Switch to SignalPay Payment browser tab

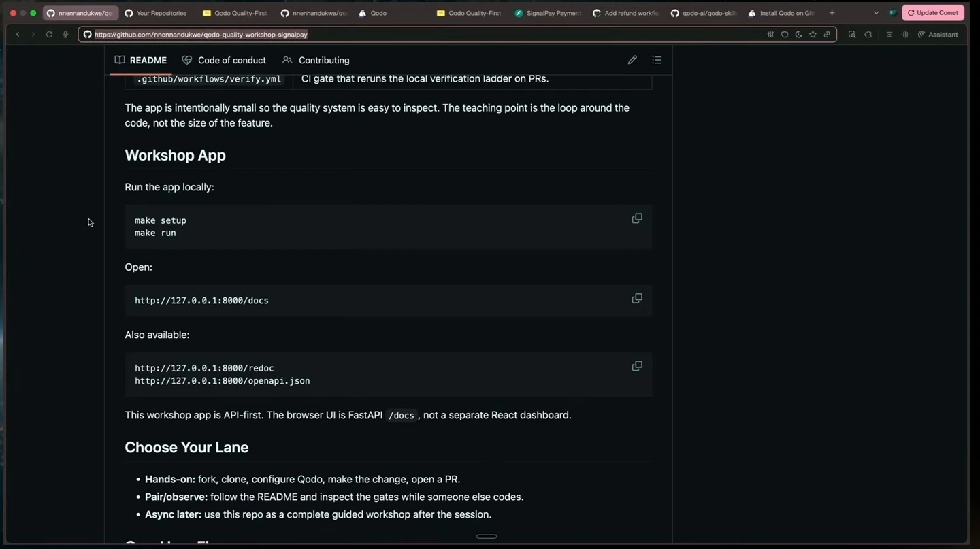[549, 13]
